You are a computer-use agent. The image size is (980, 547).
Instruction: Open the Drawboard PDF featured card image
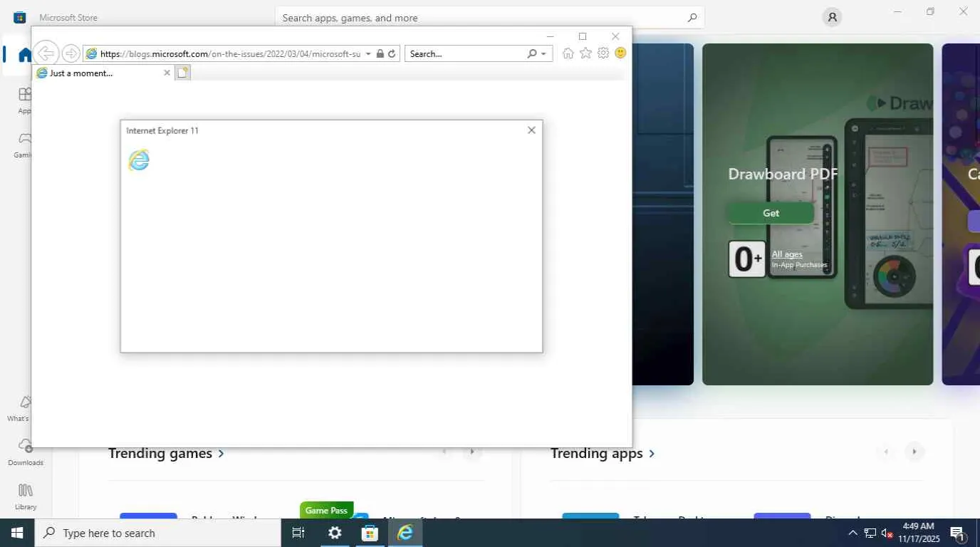pyautogui.click(x=818, y=214)
